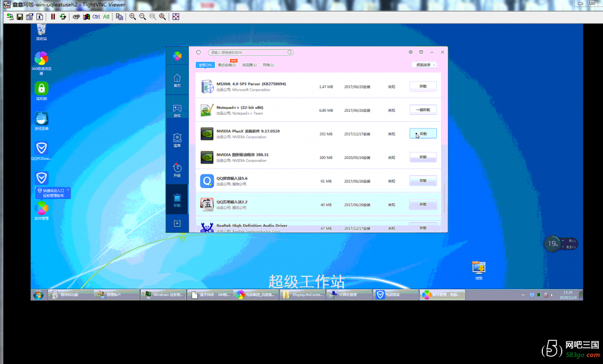Toggle the Ctrl key in VNC toolbar
This screenshot has height=364, width=603.
point(96,16)
